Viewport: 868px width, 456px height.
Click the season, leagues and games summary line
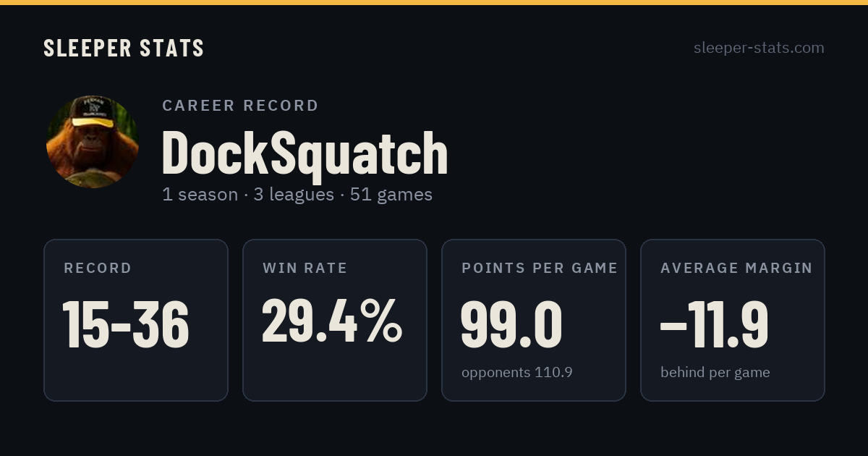click(297, 195)
